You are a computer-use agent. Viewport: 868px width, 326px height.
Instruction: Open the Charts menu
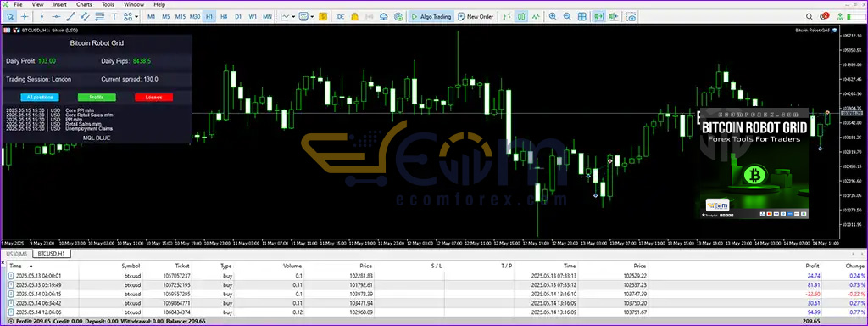[x=84, y=4]
